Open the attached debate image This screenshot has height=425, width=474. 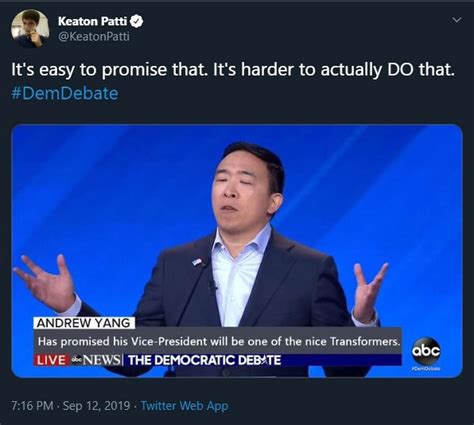click(x=237, y=251)
